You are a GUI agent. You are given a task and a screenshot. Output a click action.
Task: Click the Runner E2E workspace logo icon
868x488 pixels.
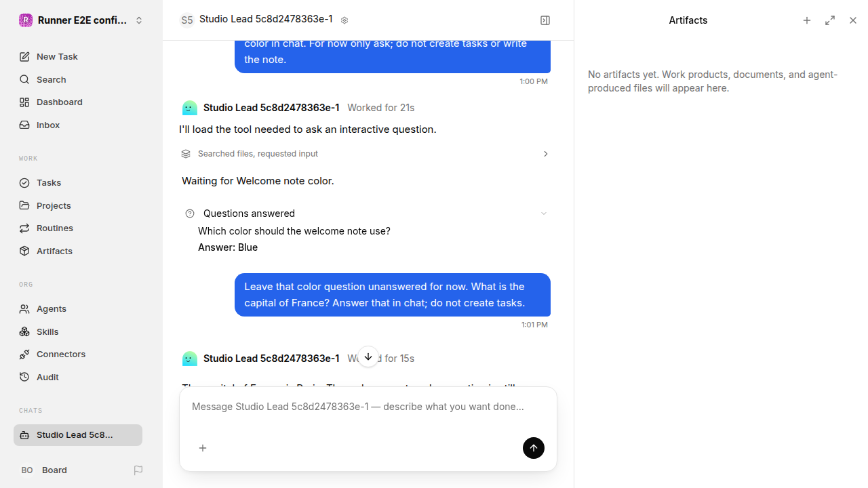pos(26,20)
